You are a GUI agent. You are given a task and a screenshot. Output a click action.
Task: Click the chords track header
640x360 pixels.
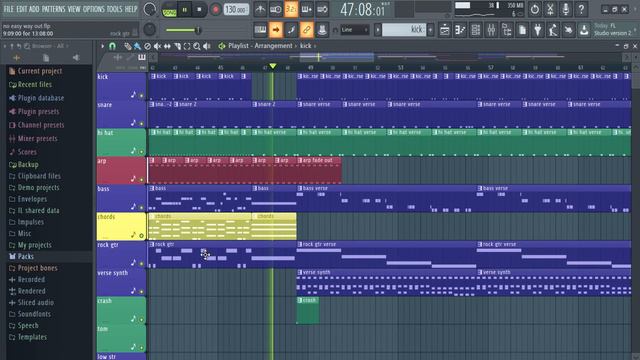click(121, 227)
